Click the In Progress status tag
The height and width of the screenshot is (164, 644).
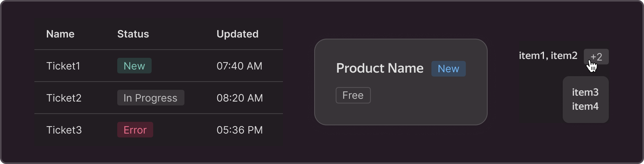pyautogui.click(x=150, y=98)
